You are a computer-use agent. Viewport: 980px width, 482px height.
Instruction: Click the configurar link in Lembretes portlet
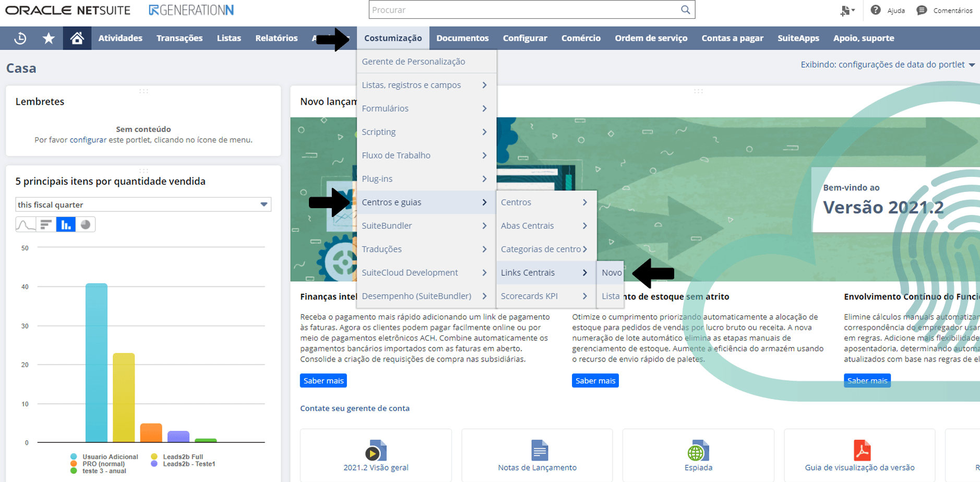click(88, 139)
